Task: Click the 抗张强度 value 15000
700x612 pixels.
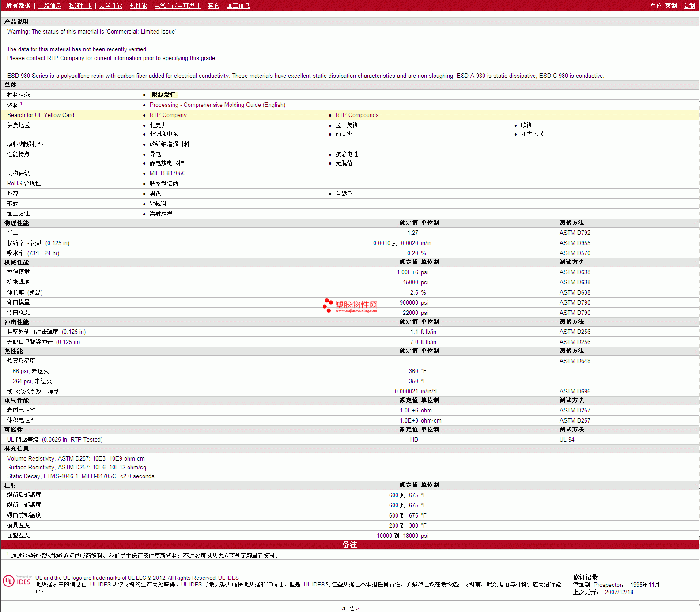Action: (410, 282)
